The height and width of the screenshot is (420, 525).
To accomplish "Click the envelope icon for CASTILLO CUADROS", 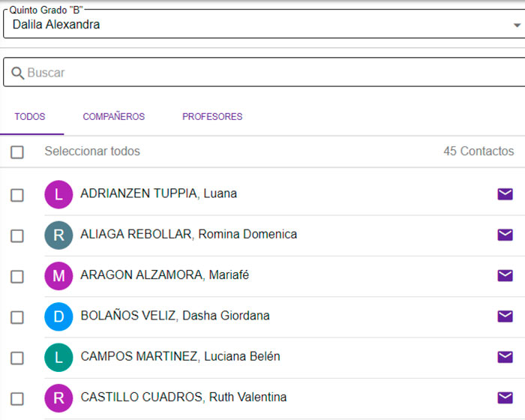I will [x=505, y=397].
